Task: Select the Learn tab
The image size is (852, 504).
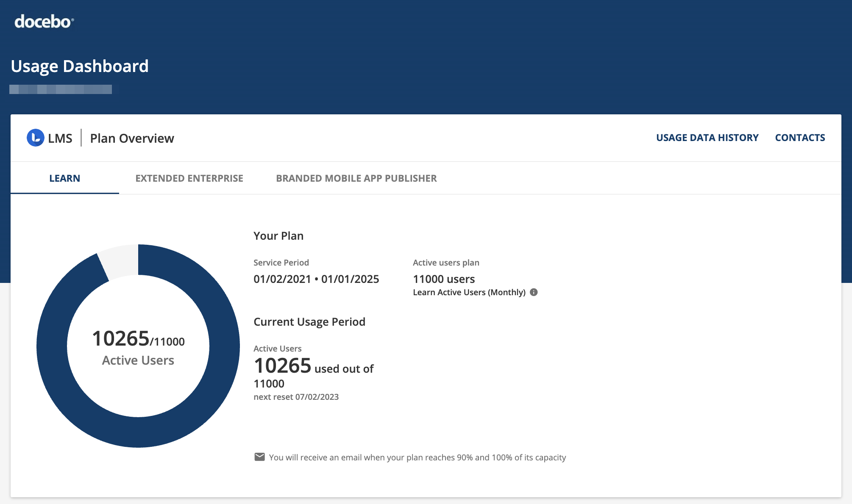Action: 64,178
